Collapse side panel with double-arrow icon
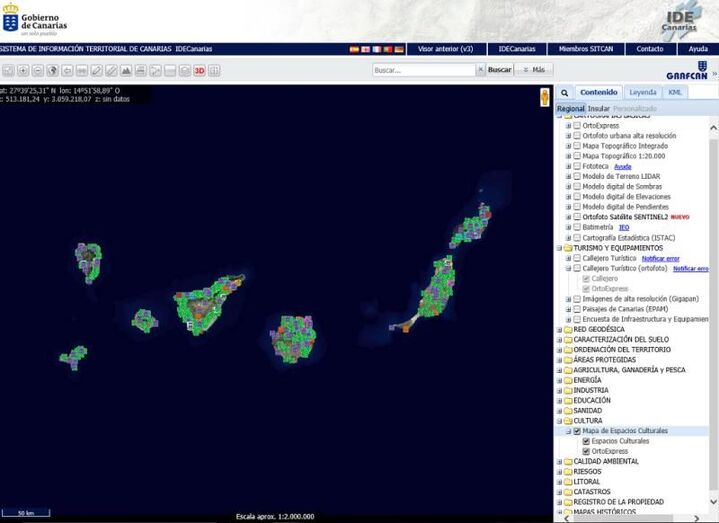 coord(714,73)
